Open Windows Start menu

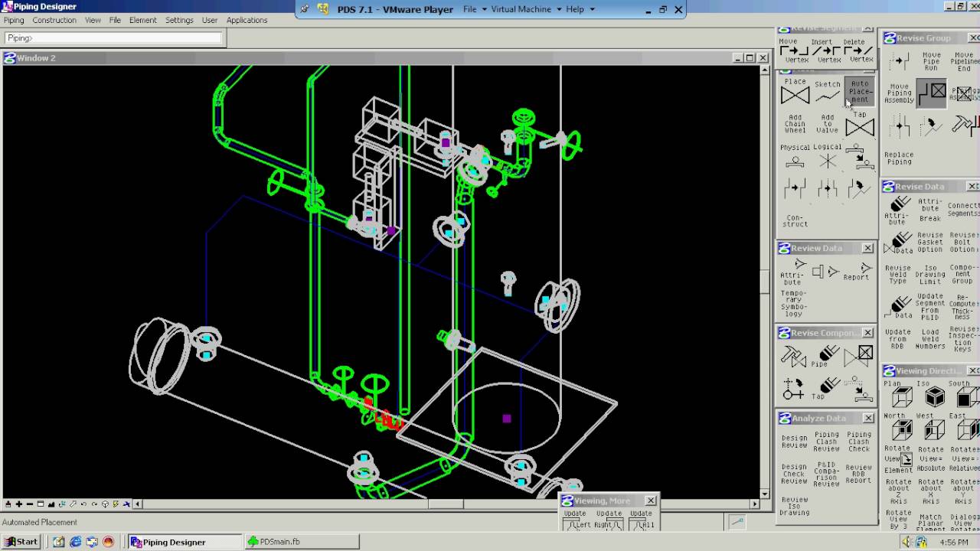(x=21, y=542)
